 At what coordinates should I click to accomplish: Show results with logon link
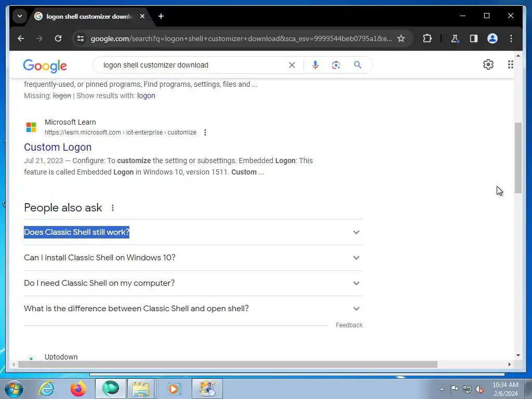(x=146, y=96)
